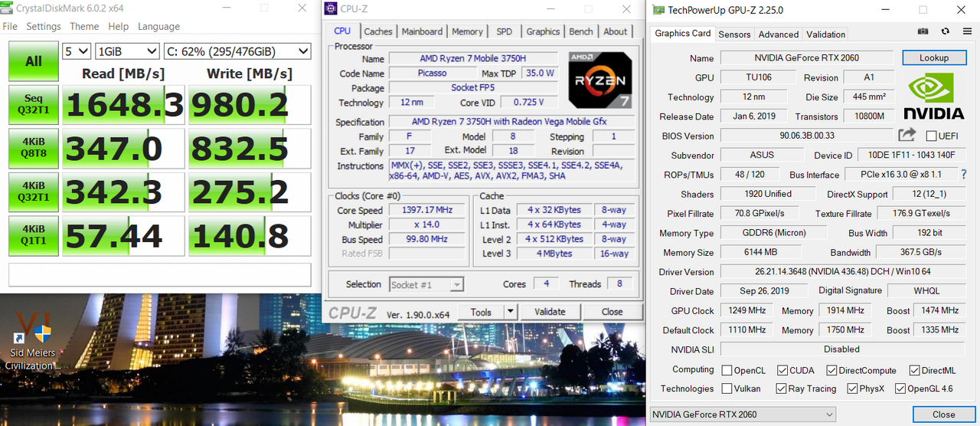Image resolution: width=980 pixels, height=426 pixels.
Task: Click the GPU Name field NVIDIA GeForce RTX 2060
Action: (807, 58)
